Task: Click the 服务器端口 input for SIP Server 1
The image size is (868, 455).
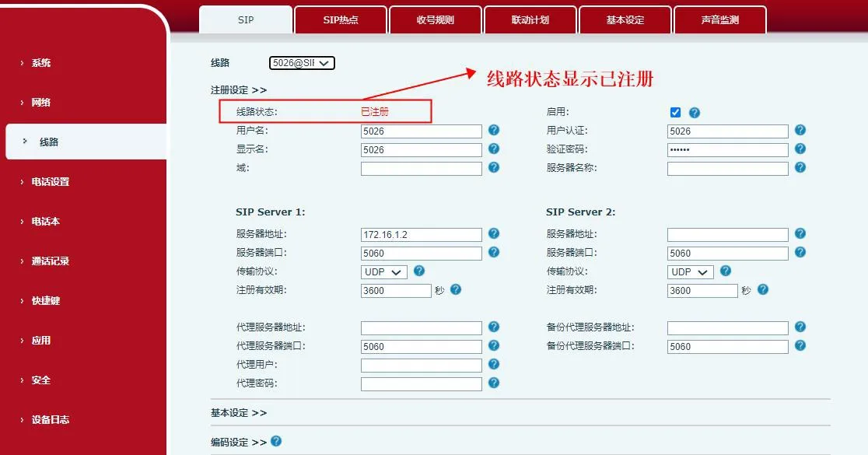Action: click(421, 253)
